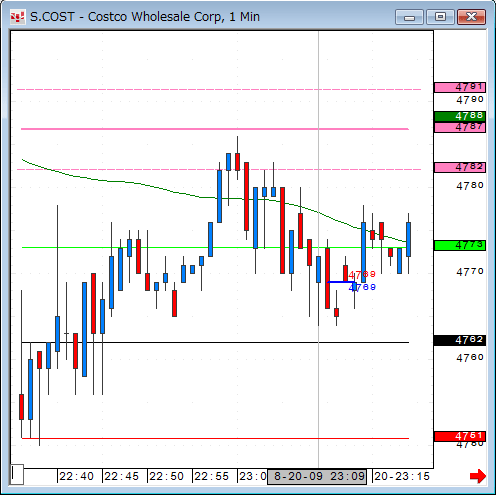This screenshot has height=495, width=496.
Task: Click the 4770 price scale value
Action: pos(470,272)
